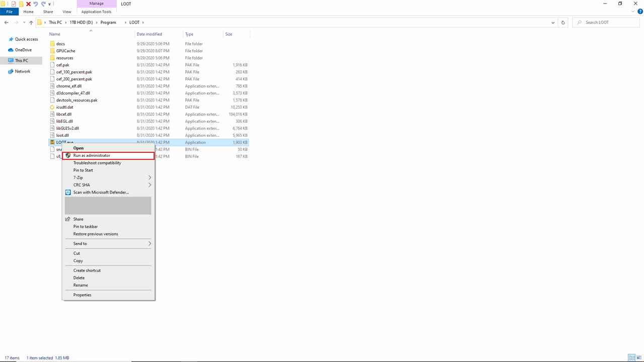Choose Troubleshoot compatibility
The height and width of the screenshot is (362, 644).
[97, 163]
